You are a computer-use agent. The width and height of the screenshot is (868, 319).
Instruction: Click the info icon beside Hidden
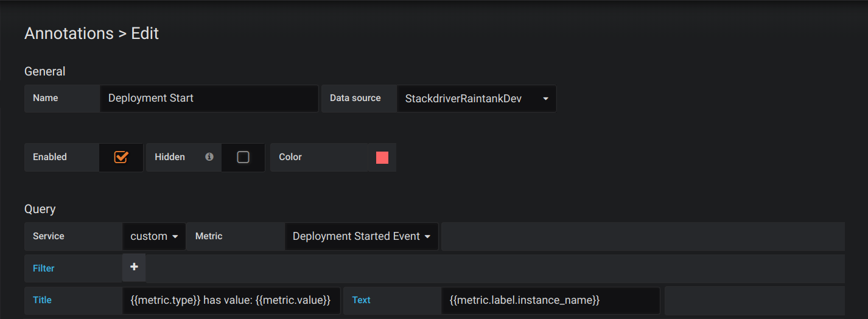coord(209,157)
